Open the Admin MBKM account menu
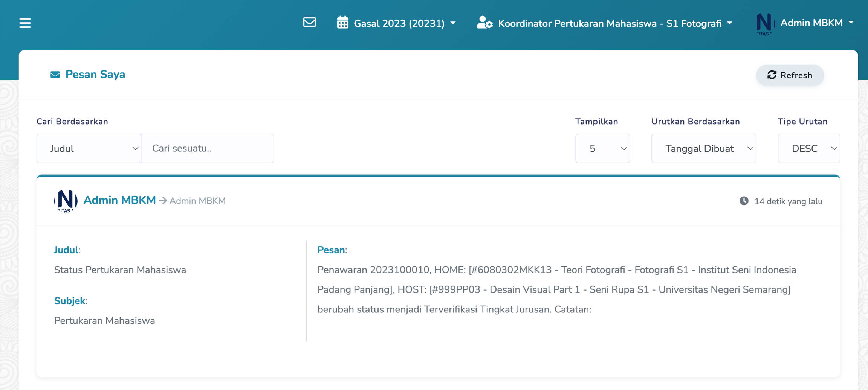 coord(816,23)
